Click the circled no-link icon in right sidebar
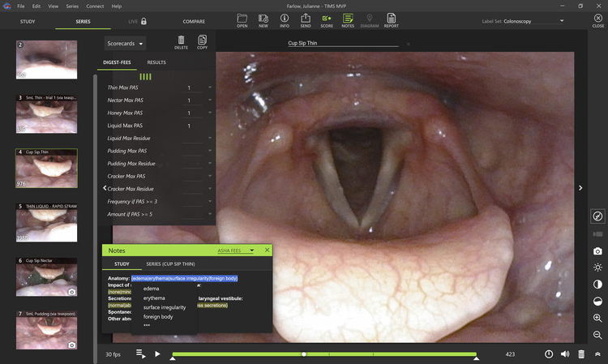608x364 pixels. pos(597,216)
